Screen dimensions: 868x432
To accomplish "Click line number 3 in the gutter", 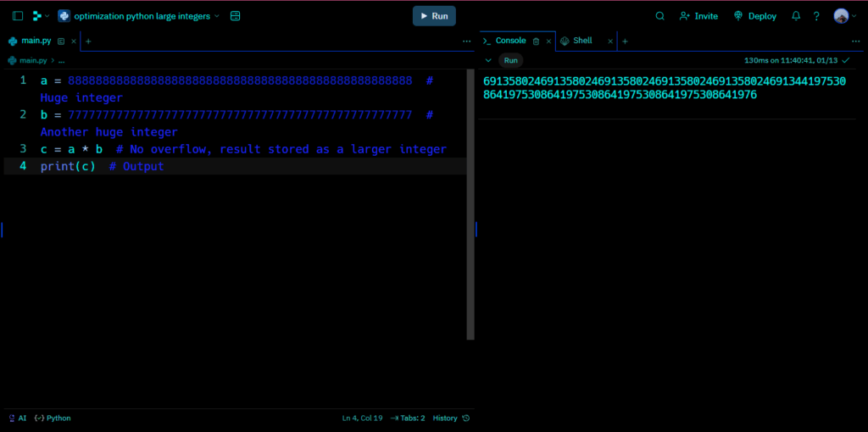I will (x=23, y=149).
